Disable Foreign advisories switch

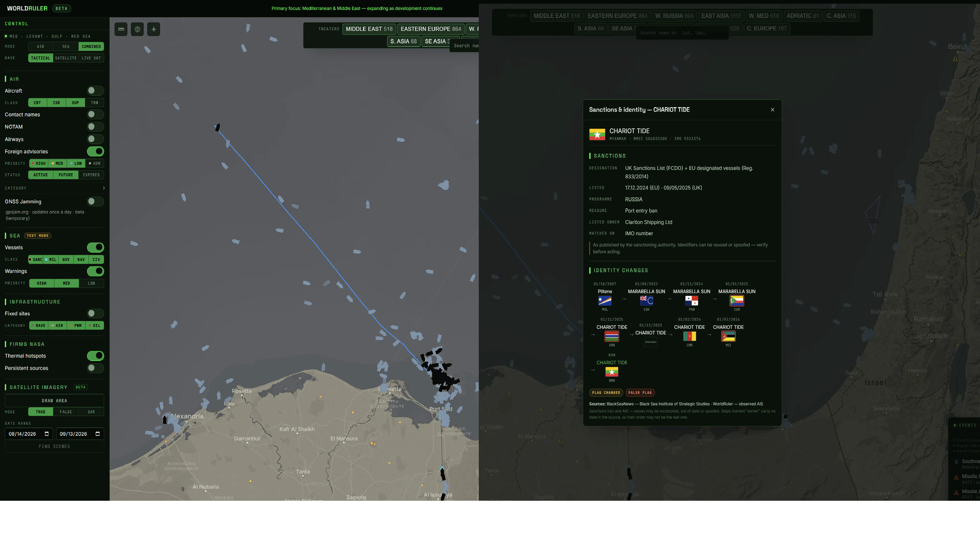95,151
